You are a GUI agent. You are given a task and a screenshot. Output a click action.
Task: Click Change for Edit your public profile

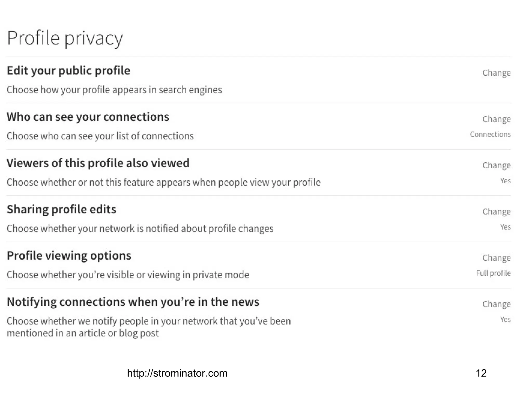[496, 73]
